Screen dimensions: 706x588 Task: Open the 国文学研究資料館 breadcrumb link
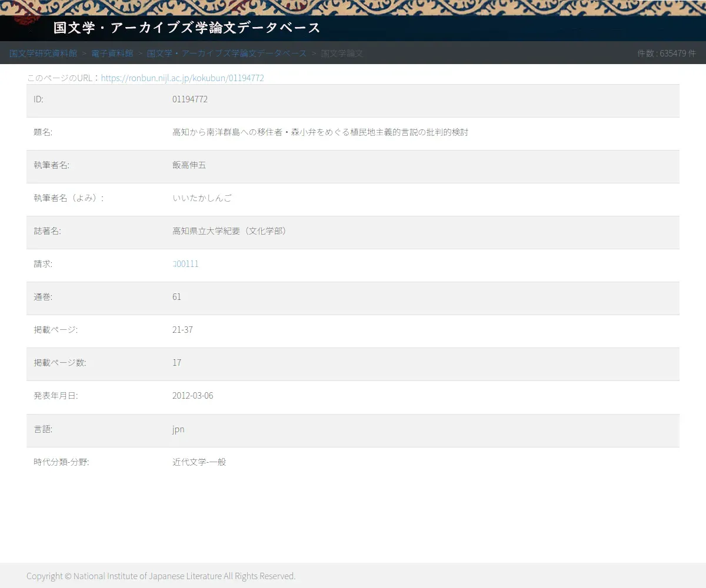[43, 53]
